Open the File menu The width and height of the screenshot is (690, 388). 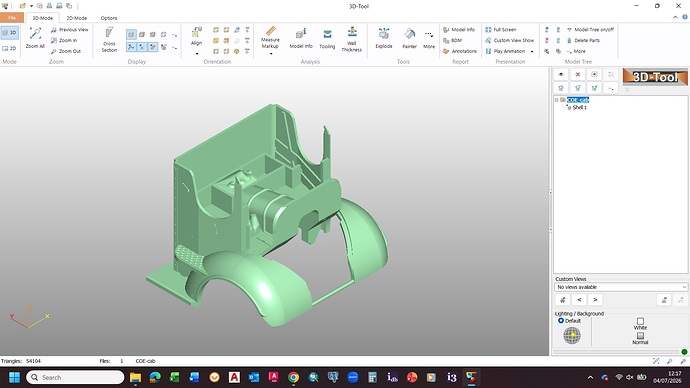pos(12,18)
